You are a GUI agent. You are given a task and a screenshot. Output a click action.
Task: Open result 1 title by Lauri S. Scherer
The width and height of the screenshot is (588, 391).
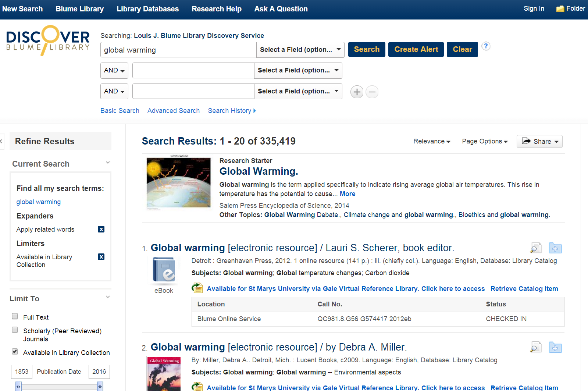303,248
